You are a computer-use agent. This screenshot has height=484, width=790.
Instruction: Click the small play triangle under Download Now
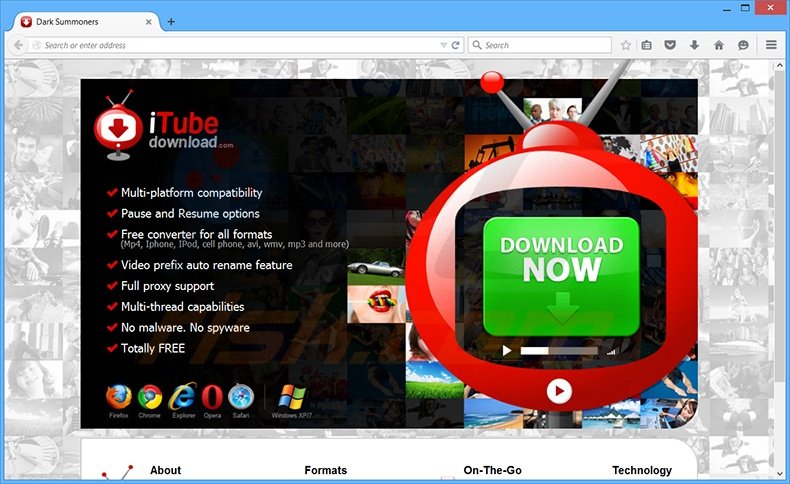coord(507,350)
